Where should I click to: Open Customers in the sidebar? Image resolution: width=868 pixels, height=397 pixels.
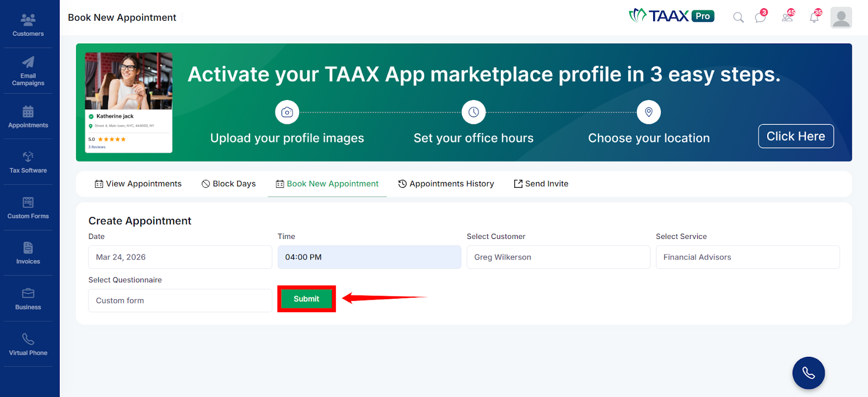[28, 25]
